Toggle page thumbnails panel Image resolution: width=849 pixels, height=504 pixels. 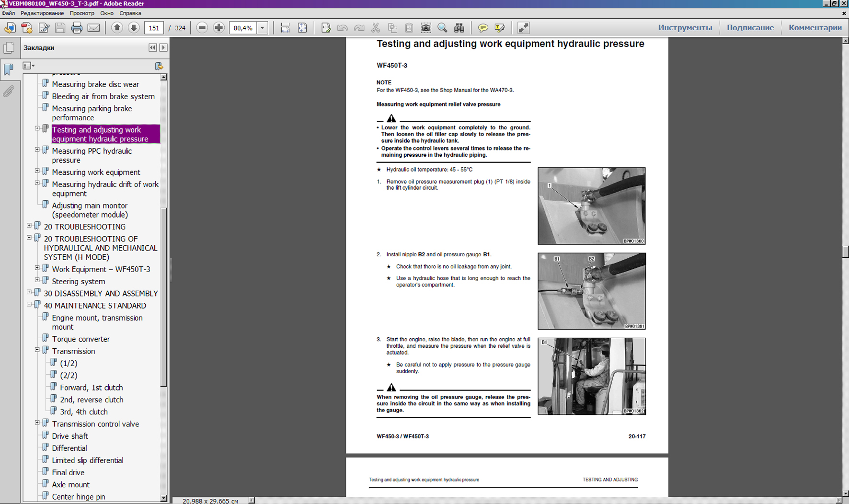point(9,48)
